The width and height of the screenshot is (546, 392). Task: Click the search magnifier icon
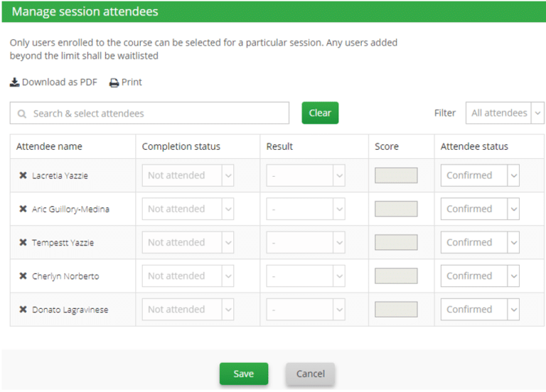(x=22, y=114)
